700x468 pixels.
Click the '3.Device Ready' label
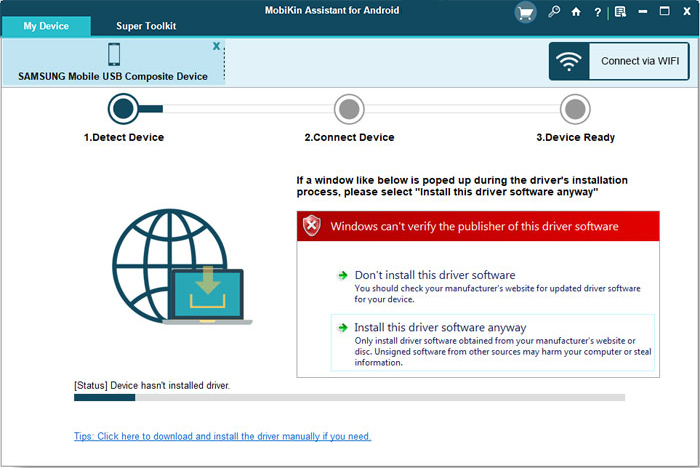pos(575,138)
